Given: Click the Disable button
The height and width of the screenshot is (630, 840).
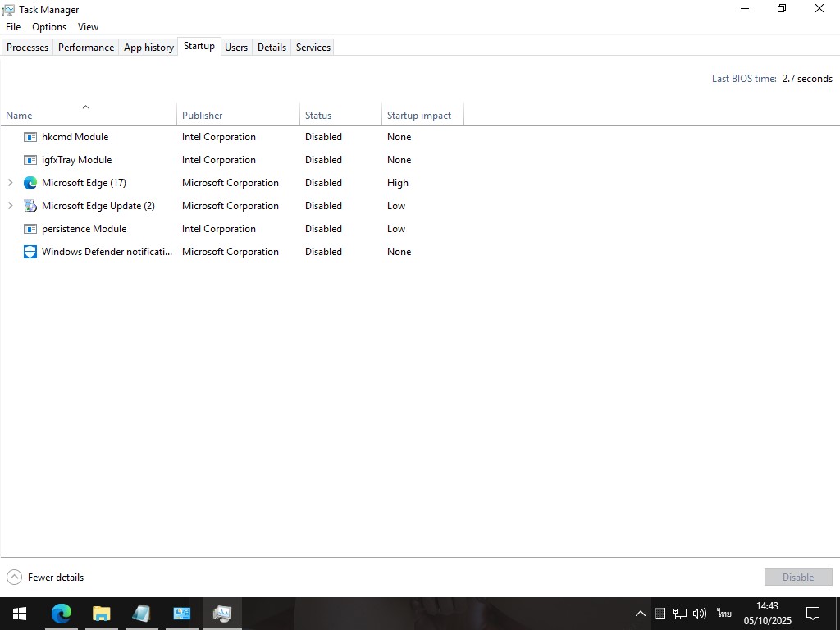Looking at the screenshot, I should 798,577.
